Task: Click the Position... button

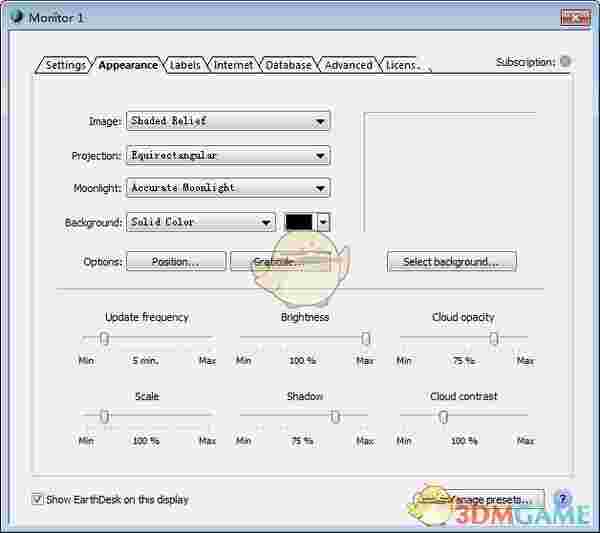Action: tap(176, 261)
